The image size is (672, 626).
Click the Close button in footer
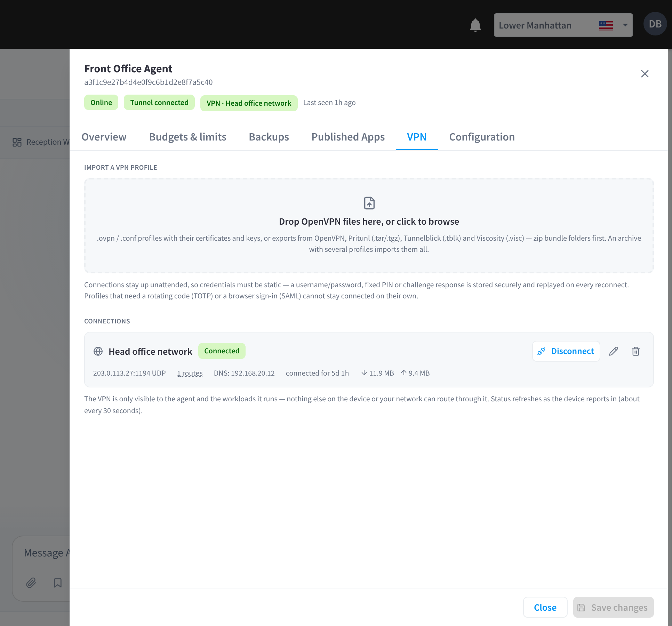coord(545,607)
